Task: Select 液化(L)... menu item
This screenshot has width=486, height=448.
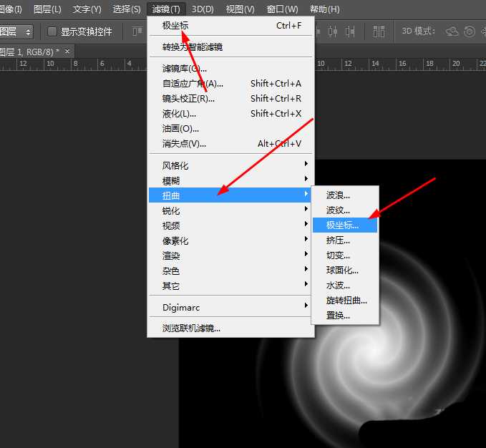Action: (x=179, y=114)
